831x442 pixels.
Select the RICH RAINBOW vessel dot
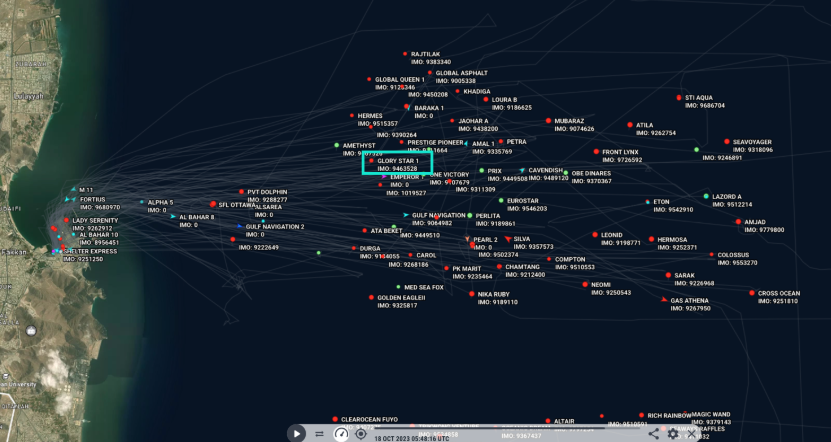tap(641, 416)
